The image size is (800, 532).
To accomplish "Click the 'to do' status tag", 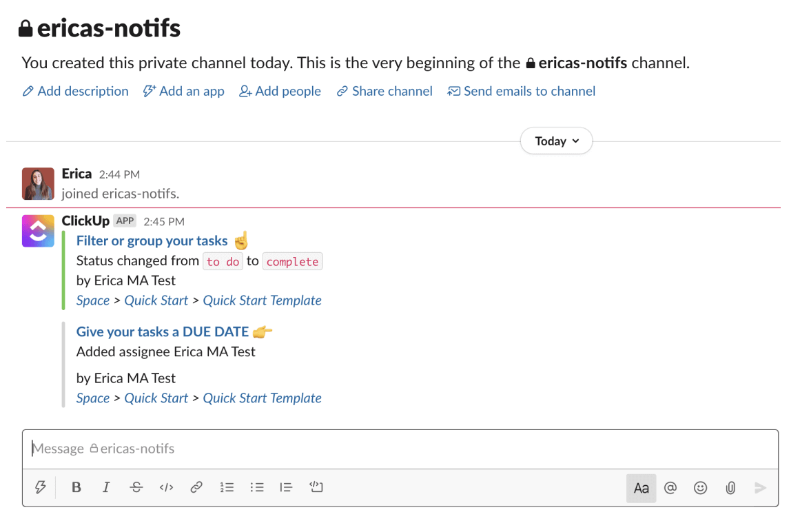I will click(x=223, y=262).
